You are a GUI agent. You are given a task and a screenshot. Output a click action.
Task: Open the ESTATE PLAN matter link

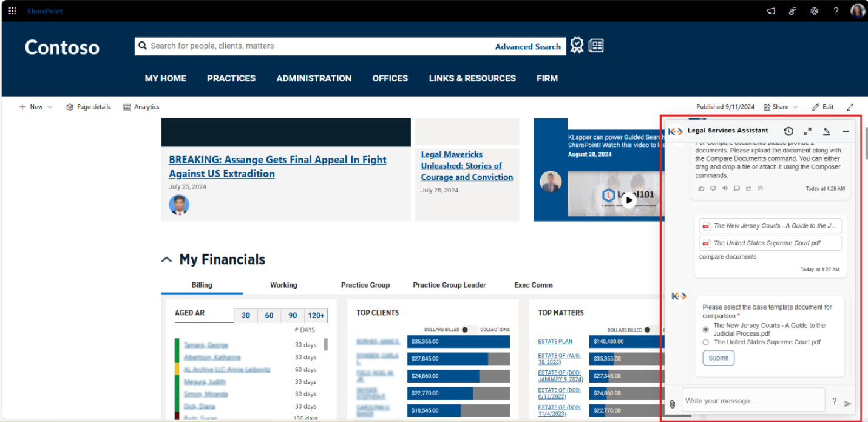555,342
